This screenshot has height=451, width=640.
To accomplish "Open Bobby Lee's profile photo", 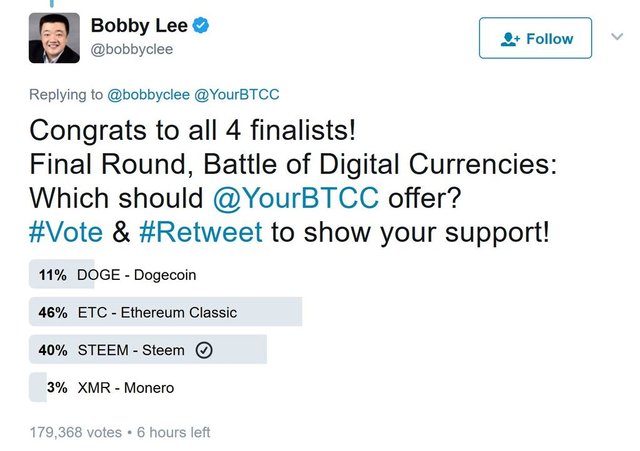I will coord(54,39).
